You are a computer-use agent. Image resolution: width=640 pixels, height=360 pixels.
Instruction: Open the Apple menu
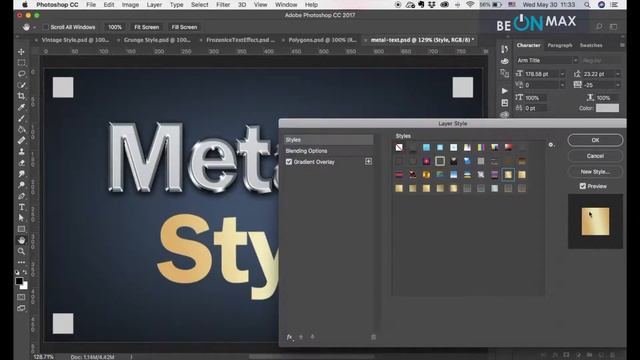24,5
